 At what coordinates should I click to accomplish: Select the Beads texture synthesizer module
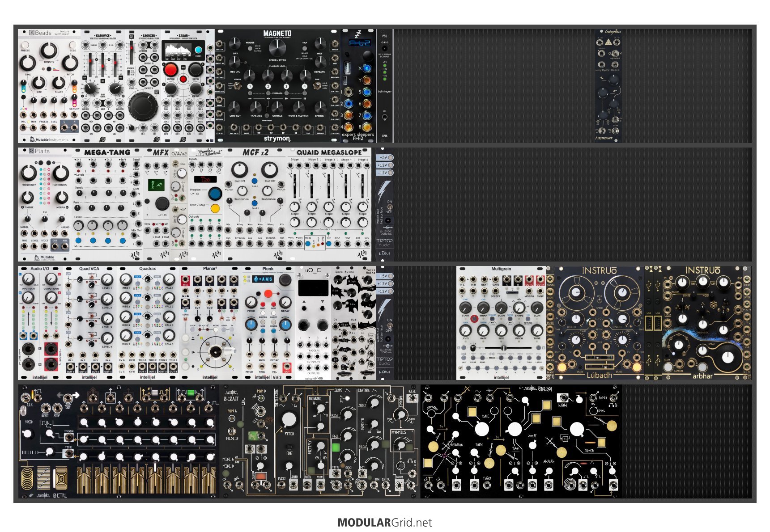click(x=49, y=86)
